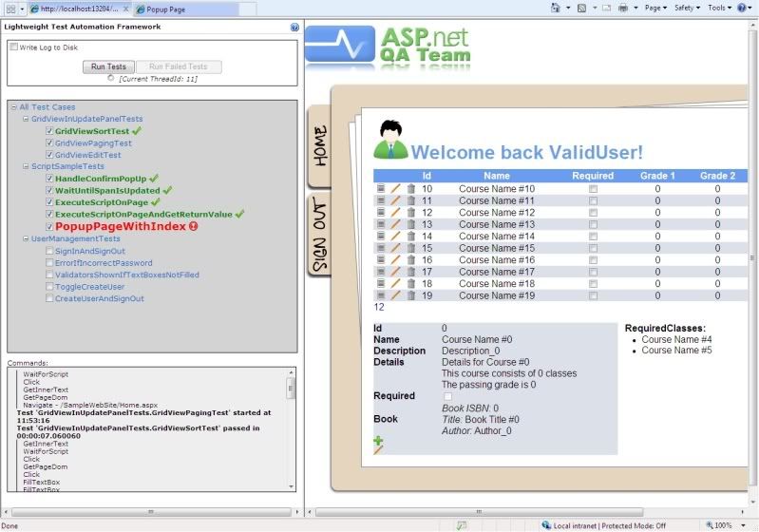
Task: Click Run Tests button
Action: click(108, 66)
